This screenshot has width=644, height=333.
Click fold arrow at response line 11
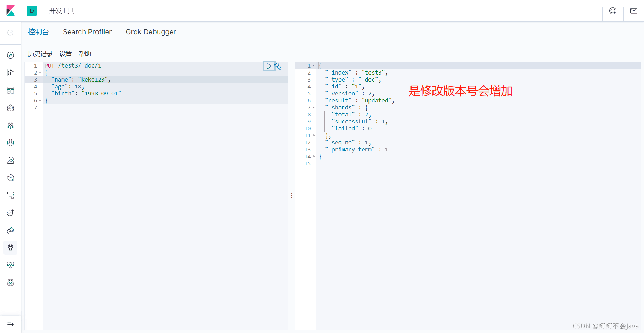pos(314,135)
